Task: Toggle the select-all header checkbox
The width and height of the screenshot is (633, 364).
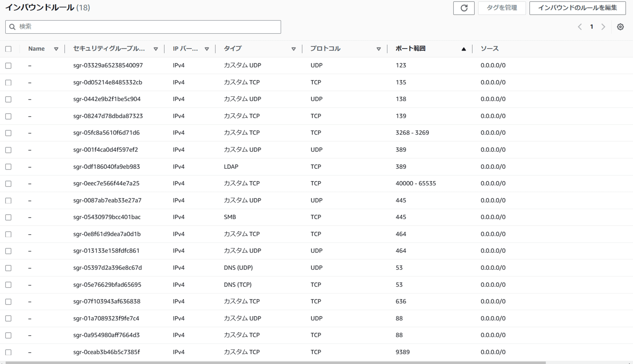Action: point(9,49)
